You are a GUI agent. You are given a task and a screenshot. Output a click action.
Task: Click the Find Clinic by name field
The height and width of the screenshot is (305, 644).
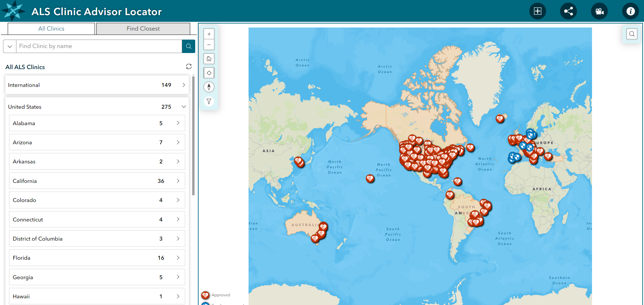click(x=99, y=46)
